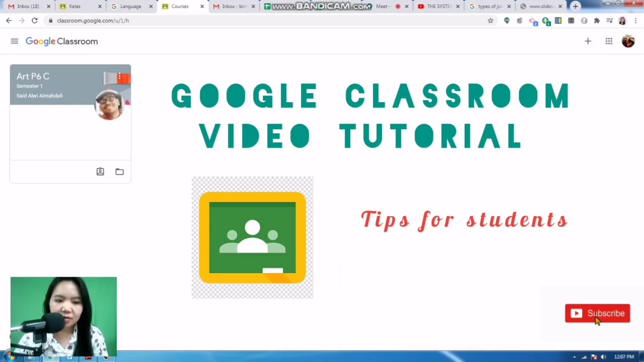Close THE SYSTEM YouTube tab
Viewport: 644px width, 362px height.
458,7
